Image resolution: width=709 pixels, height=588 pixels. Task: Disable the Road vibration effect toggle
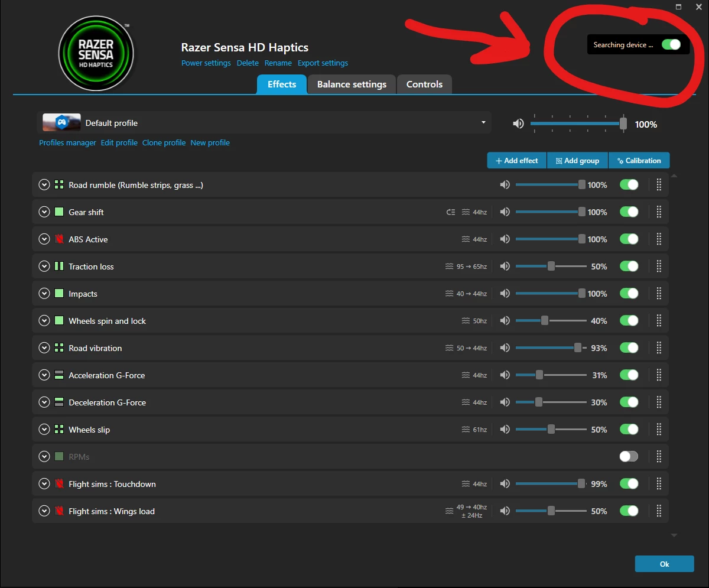click(x=629, y=348)
